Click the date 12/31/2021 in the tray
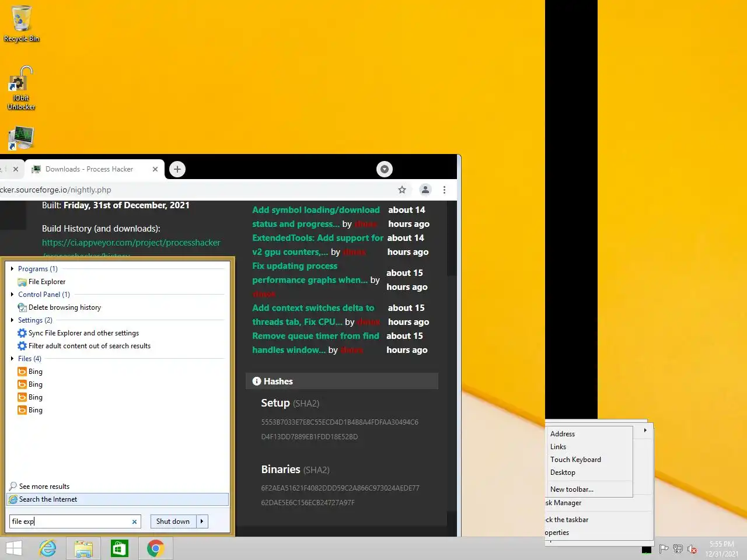 [722, 554]
